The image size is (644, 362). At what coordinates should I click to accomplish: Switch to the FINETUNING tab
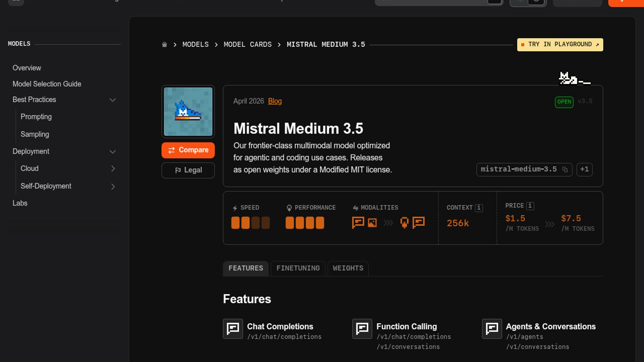[x=298, y=268]
